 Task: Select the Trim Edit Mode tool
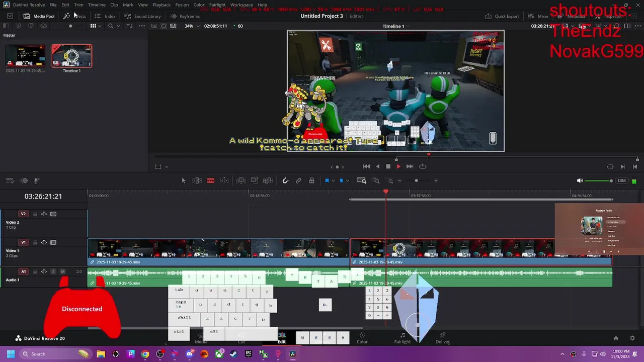197,180
